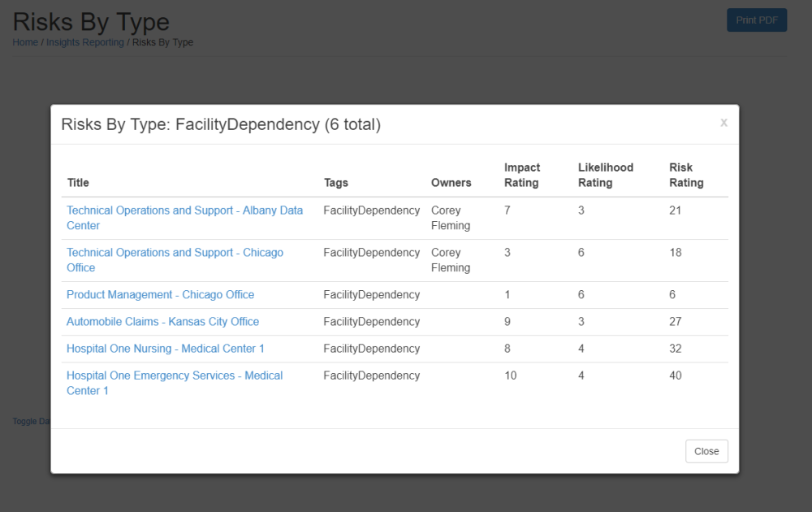
Task: Click impact rating 10 in Emergency Services row
Action: [511, 375]
